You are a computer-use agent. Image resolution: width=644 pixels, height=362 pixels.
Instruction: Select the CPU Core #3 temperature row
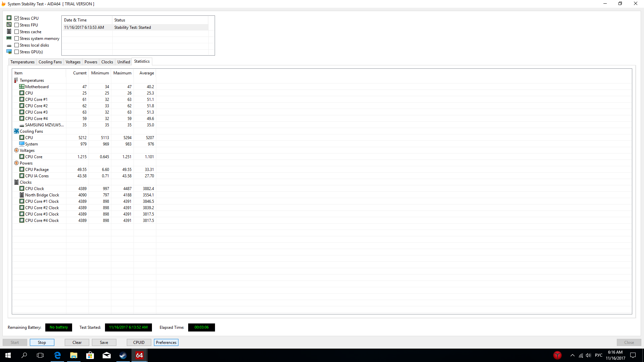[84, 112]
